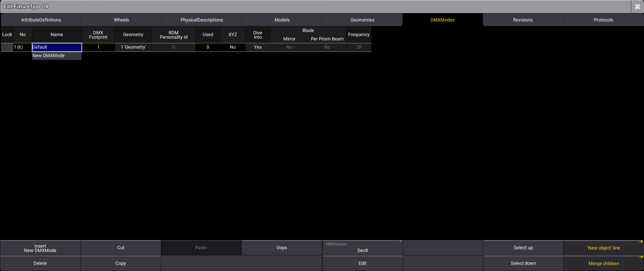Click the Delete button

[40, 263]
